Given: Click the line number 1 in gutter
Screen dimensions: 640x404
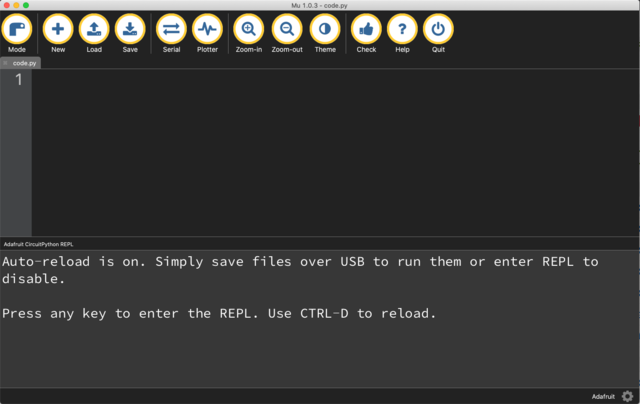Looking at the screenshot, I should [x=18, y=80].
